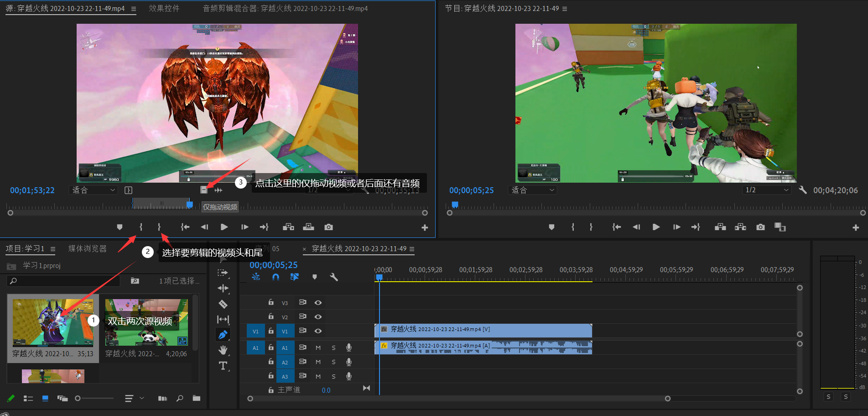Toggle timeline Snap magnet
This screenshot has height=416, width=868.
pyautogui.click(x=275, y=277)
